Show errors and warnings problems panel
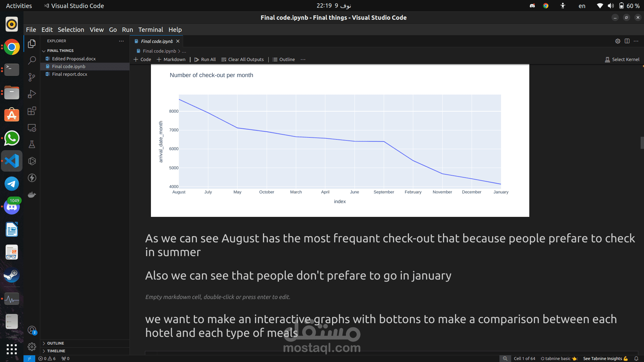644x362 pixels. [47, 359]
